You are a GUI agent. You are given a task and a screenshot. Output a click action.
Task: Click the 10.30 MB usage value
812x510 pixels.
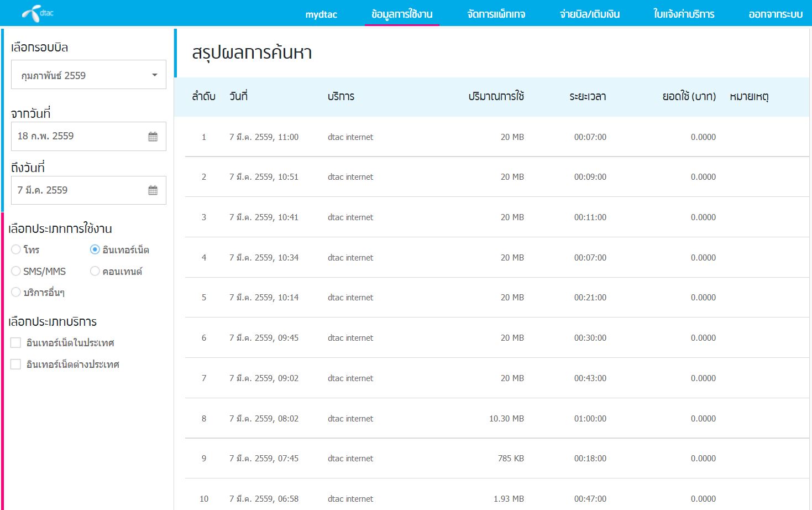coord(506,419)
